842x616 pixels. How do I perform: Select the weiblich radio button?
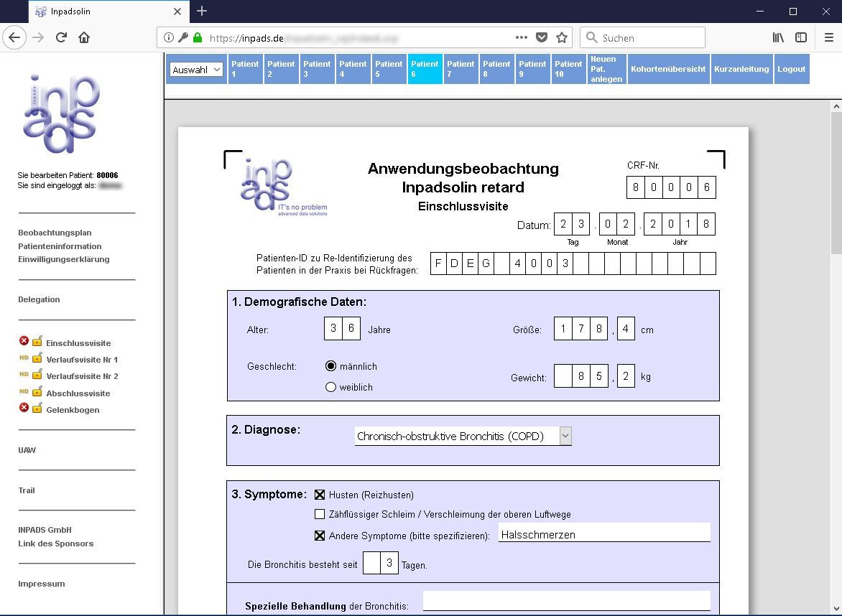[x=330, y=387]
